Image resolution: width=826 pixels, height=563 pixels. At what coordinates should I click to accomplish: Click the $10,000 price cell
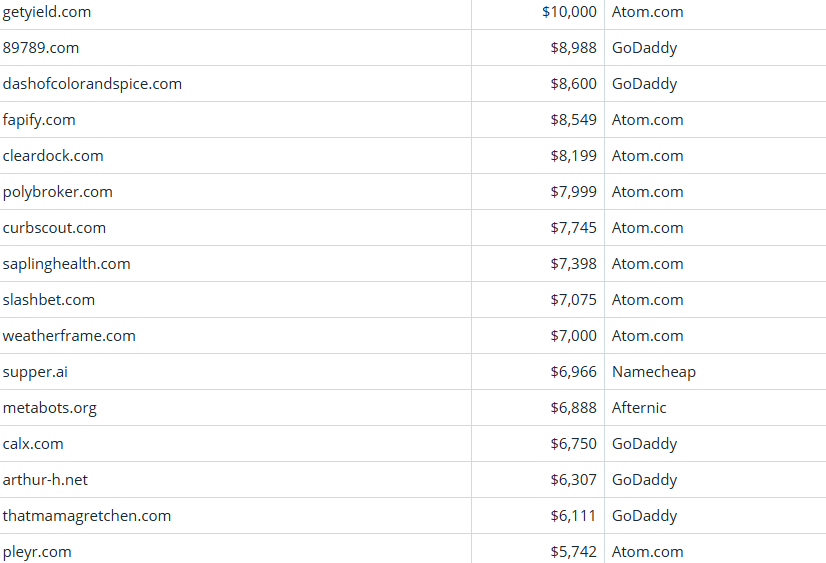click(569, 12)
